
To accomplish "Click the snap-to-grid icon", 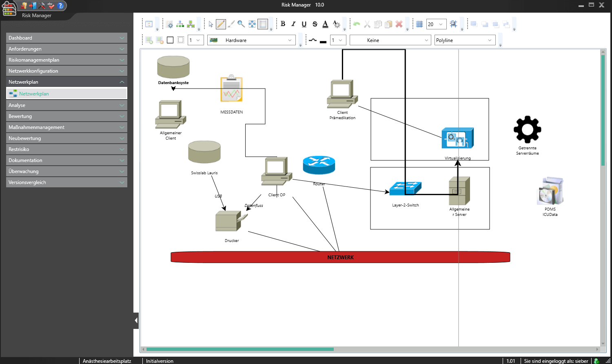I will coord(453,24).
